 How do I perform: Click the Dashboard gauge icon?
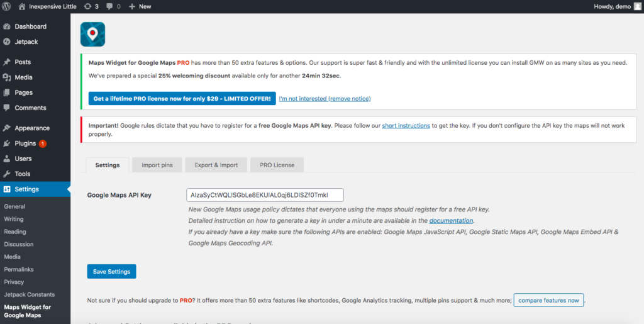coord(6,26)
